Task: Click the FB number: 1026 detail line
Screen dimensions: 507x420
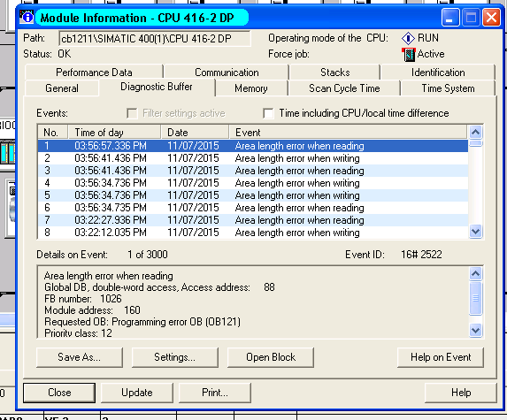Action: pyautogui.click(x=83, y=299)
